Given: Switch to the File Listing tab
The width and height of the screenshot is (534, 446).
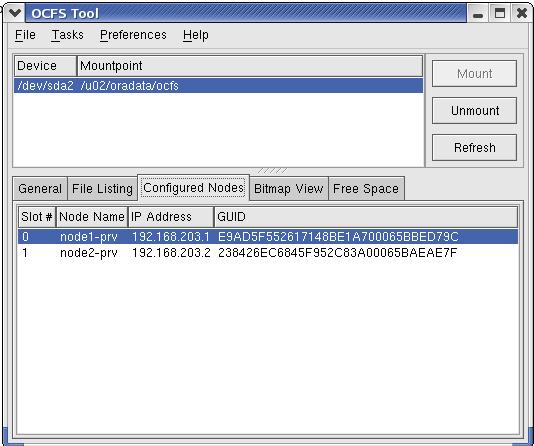Looking at the screenshot, I should 102,189.
